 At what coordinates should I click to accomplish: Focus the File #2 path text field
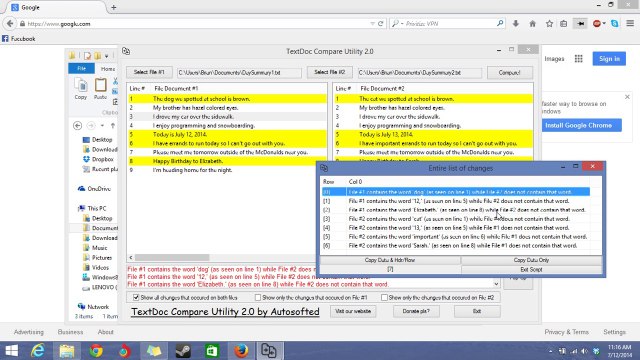pyautogui.click(x=420, y=73)
